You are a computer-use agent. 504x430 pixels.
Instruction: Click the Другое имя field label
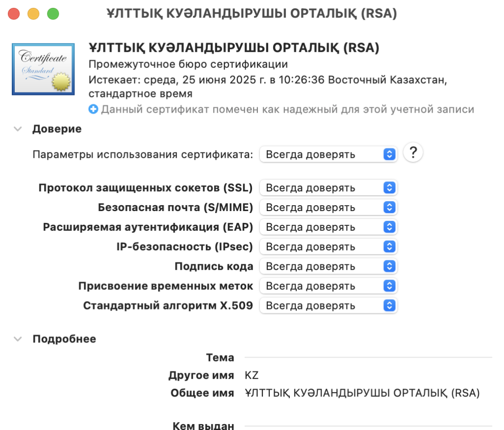[201, 375]
